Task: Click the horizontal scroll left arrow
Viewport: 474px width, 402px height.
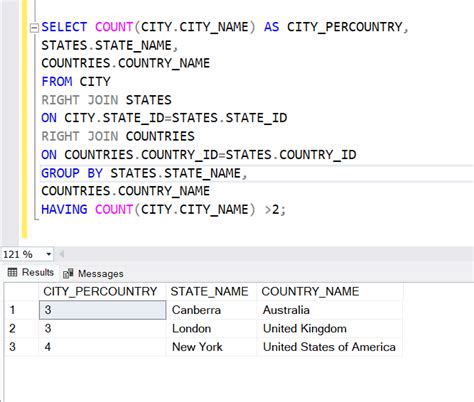Action: (x=61, y=254)
